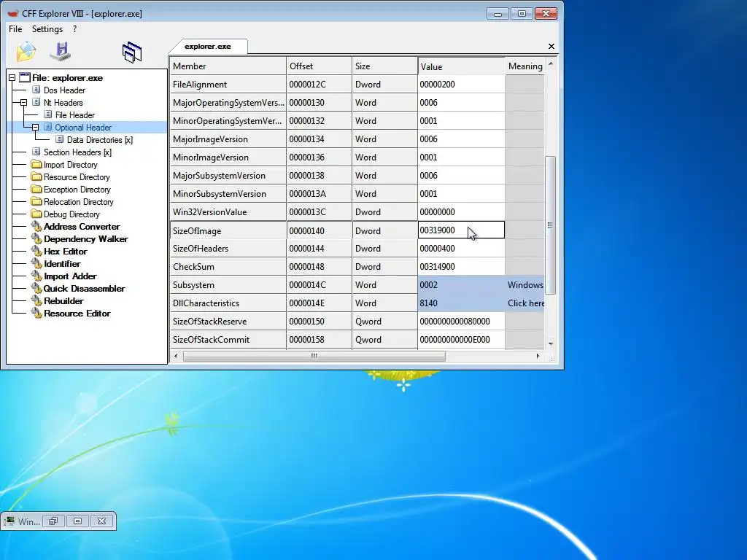
Task: Select Dos Header in the tree
Action: pos(64,90)
